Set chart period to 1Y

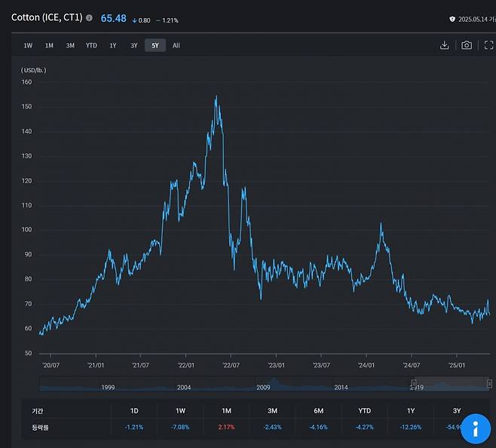[x=113, y=45]
